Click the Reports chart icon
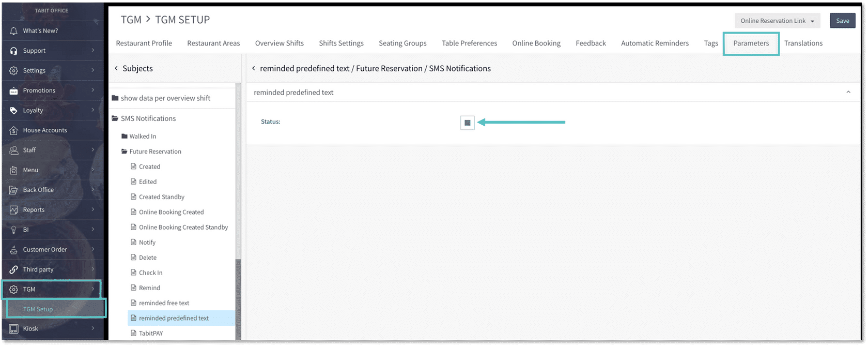Image resolution: width=868 pixels, height=347 pixels. point(14,210)
